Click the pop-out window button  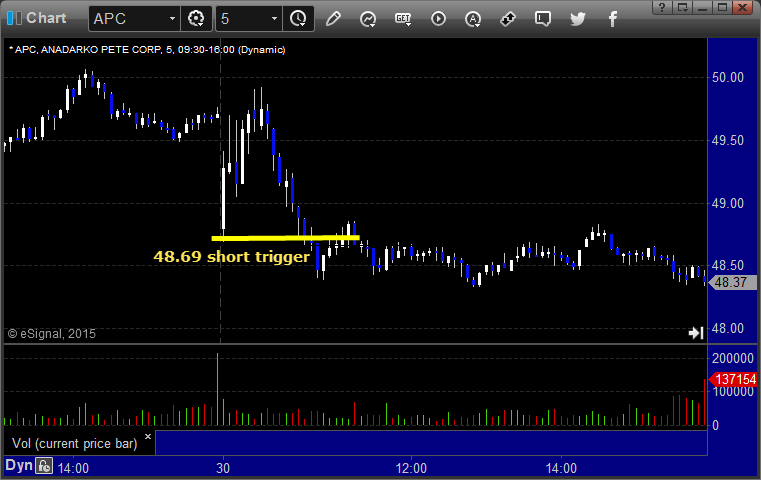(x=682, y=7)
